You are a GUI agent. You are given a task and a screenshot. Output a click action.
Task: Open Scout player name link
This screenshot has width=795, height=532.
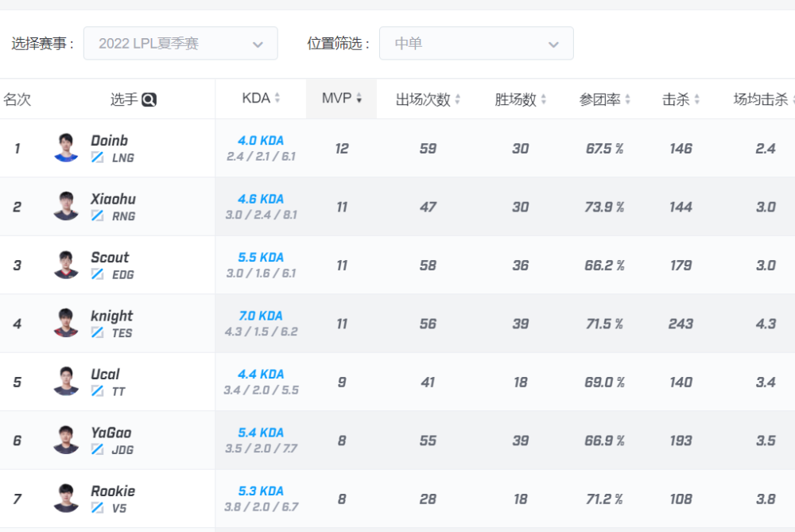coord(110,257)
